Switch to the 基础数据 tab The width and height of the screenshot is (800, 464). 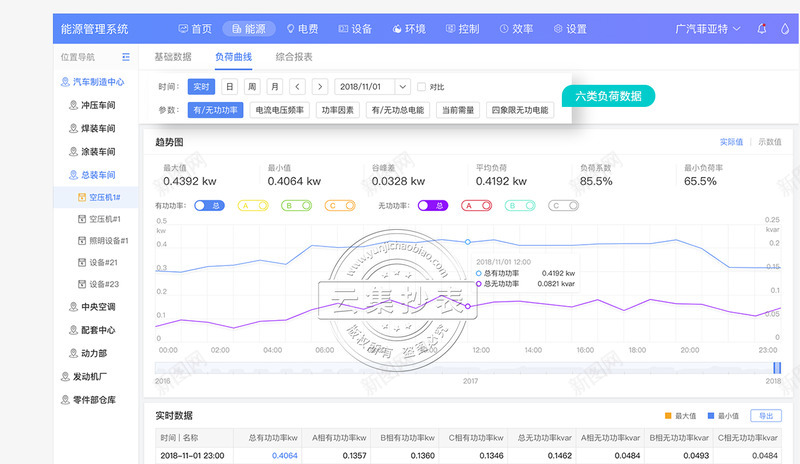click(173, 57)
